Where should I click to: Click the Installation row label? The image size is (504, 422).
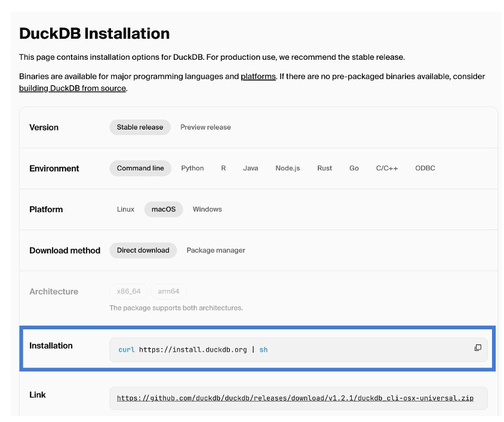click(x=51, y=345)
